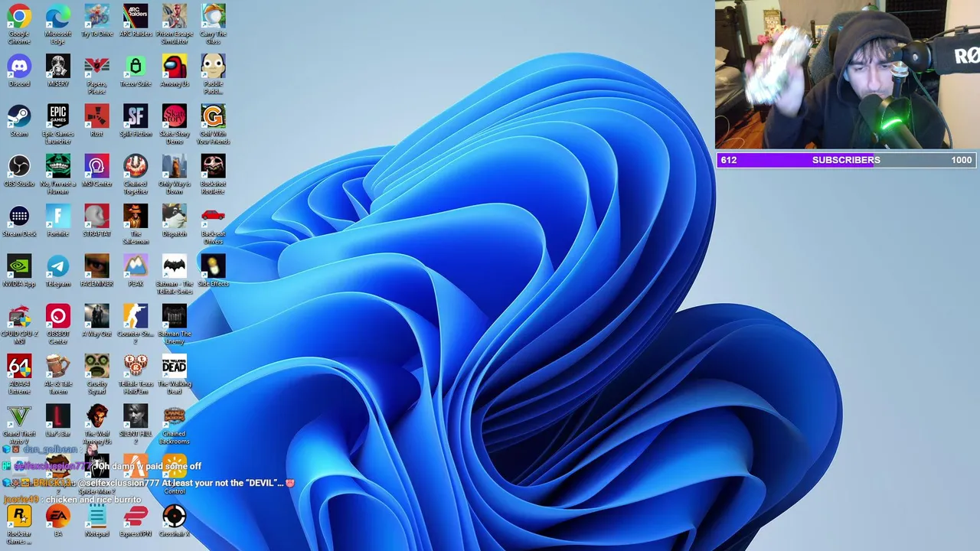This screenshot has height=551, width=980.
Task: Click the Liar's Bar icon
Action: (58, 422)
